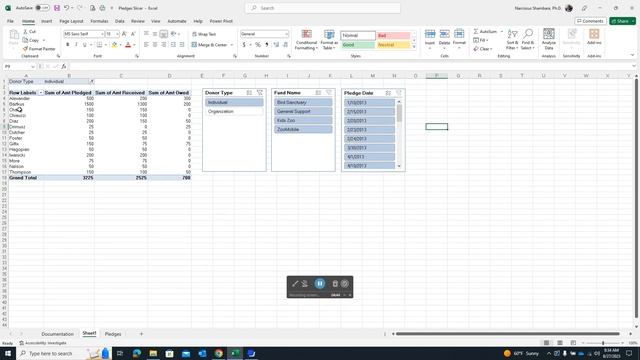Toggle multi-select on Donor Type slicer
This screenshot has height=360, width=640.
coord(249,93)
